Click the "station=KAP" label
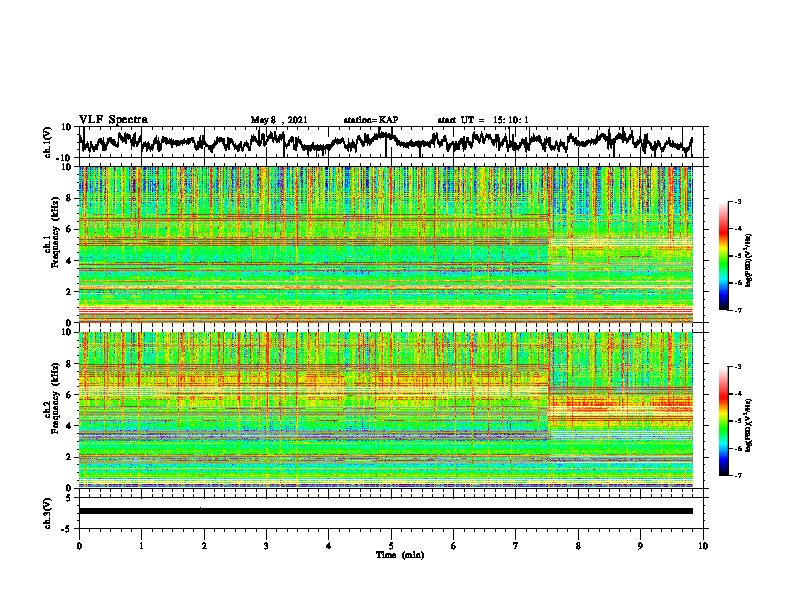Image resolution: width=792 pixels, height=612 pixels. pos(371,120)
